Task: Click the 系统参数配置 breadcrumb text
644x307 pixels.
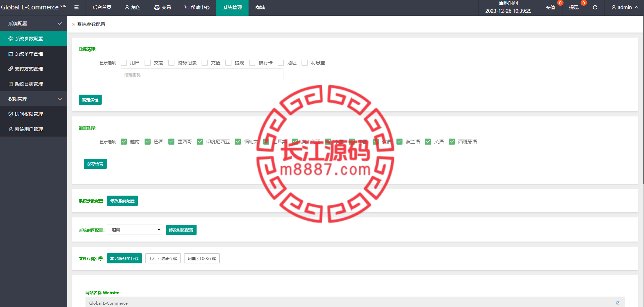Action: click(x=91, y=24)
